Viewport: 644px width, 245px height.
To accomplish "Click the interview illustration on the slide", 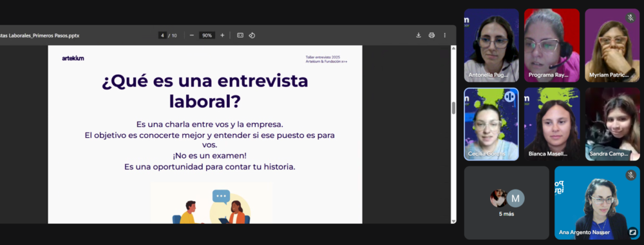I will [211, 204].
